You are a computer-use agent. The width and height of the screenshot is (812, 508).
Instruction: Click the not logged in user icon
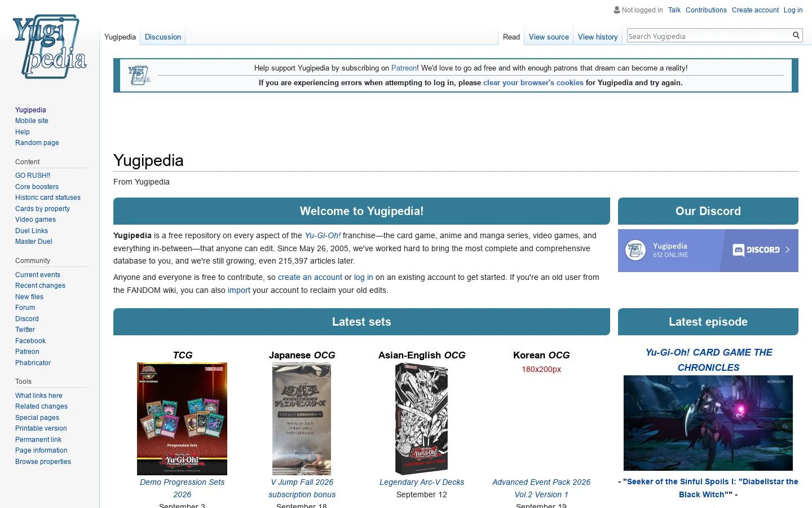pos(617,10)
